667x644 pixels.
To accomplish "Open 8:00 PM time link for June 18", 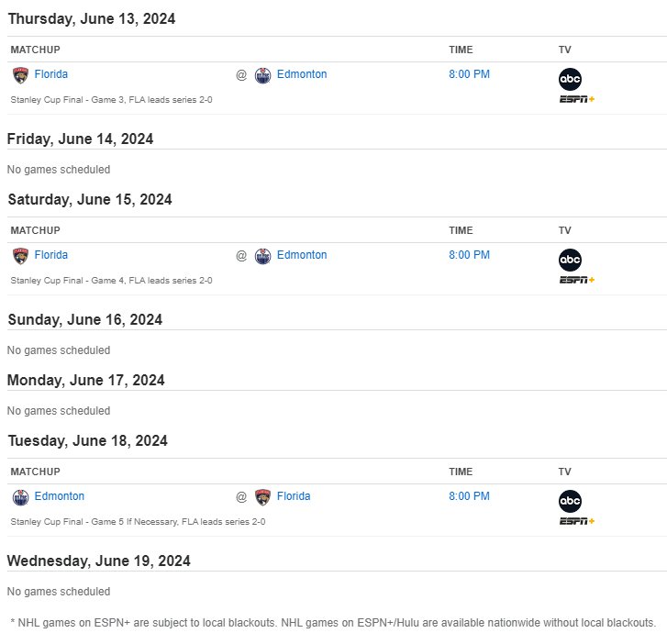I will (x=469, y=496).
